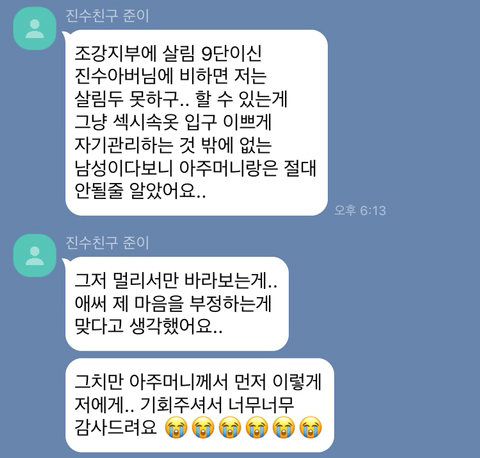This screenshot has width=480, height=458.
Task: Click the word 감사드려요 in the last bubble
Action: click(116, 427)
